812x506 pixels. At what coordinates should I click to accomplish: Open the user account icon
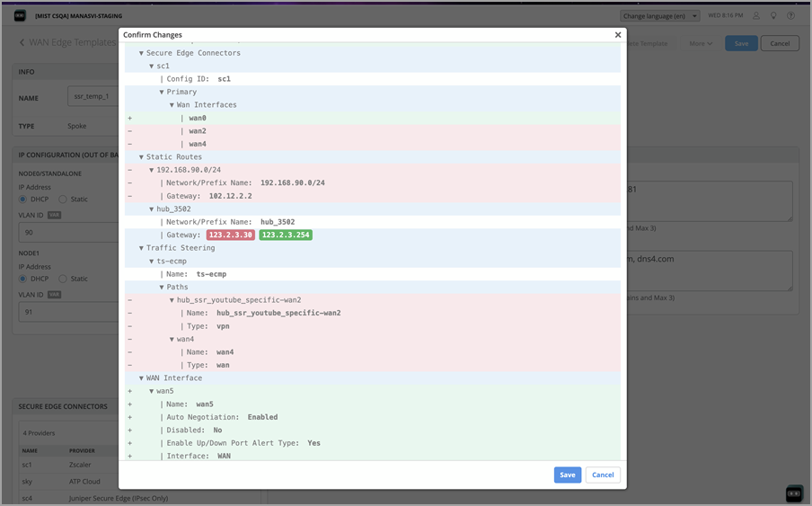[756, 15]
